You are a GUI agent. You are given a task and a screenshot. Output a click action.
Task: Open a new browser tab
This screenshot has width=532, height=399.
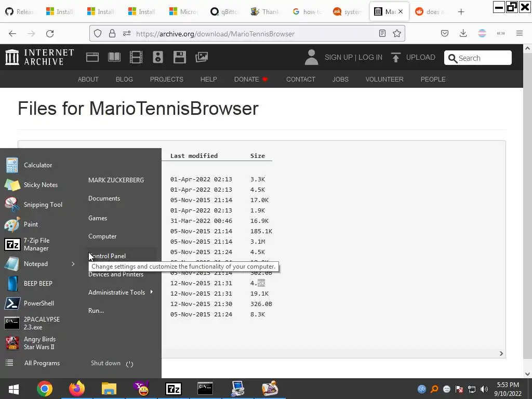click(x=461, y=12)
